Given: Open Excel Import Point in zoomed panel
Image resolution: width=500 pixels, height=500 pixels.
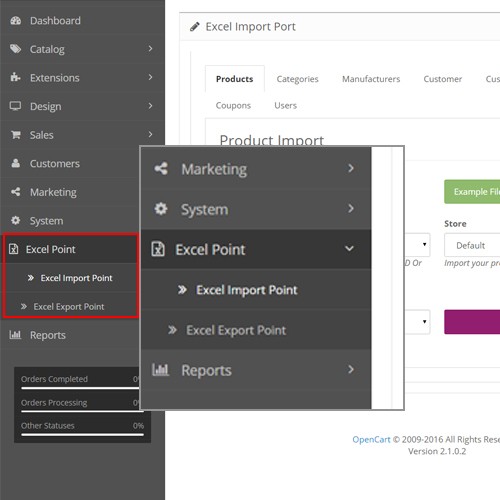Looking at the screenshot, I should pyautogui.click(x=256, y=290).
